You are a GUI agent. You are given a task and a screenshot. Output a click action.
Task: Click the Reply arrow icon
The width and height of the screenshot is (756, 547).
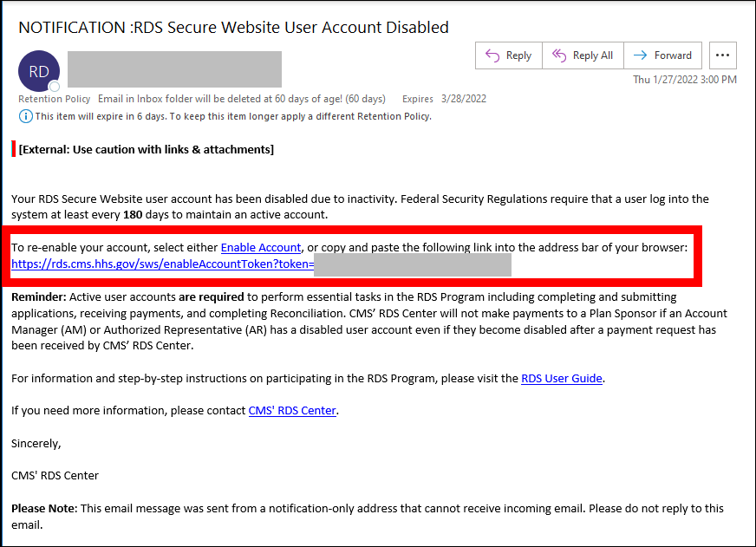click(x=492, y=55)
